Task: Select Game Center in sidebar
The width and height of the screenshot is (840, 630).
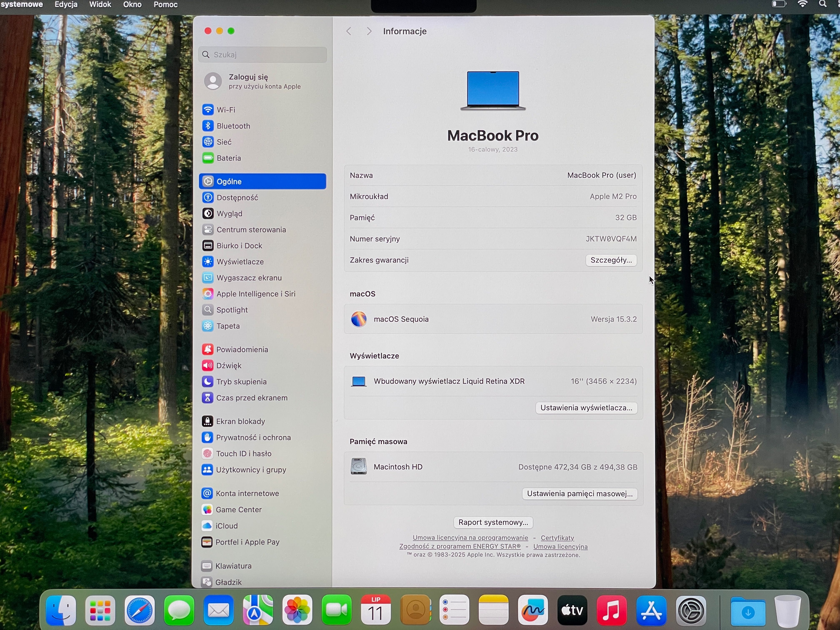Action: [262, 510]
